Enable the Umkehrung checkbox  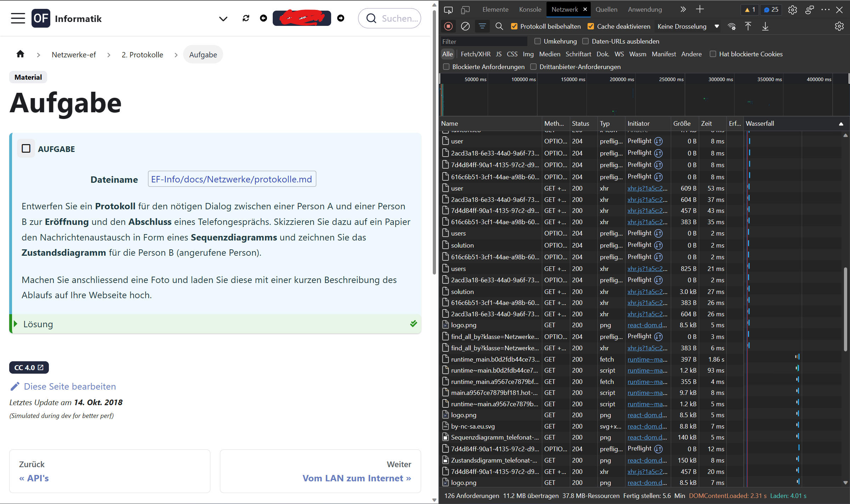(538, 41)
